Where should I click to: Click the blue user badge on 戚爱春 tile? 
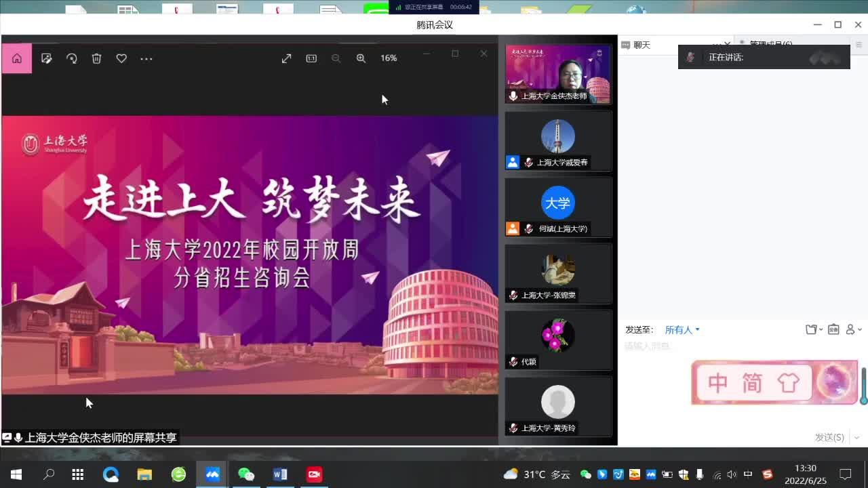coord(513,163)
